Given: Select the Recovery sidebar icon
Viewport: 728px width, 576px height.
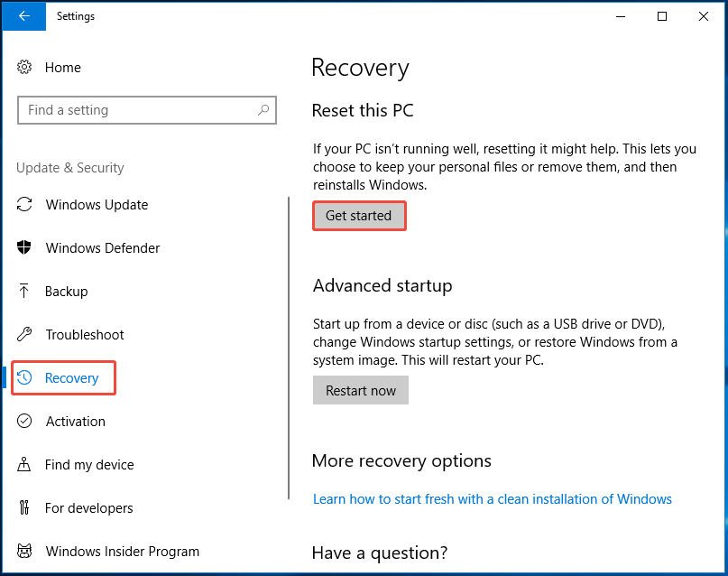Looking at the screenshot, I should click(x=27, y=378).
